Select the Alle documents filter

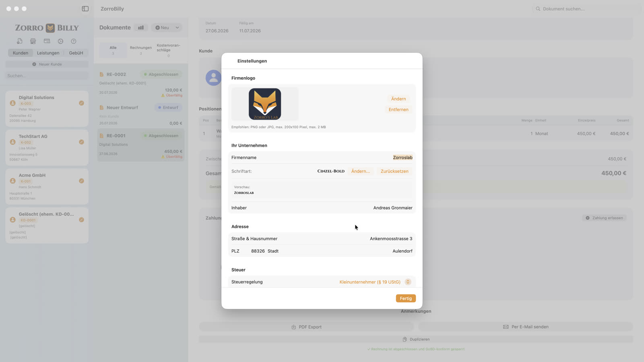[113, 50]
